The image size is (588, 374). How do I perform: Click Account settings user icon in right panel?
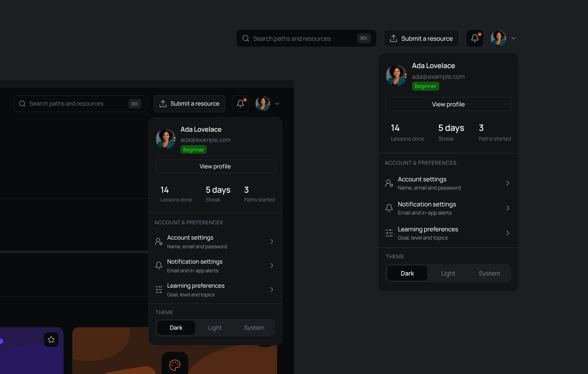(x=389, y=183)
